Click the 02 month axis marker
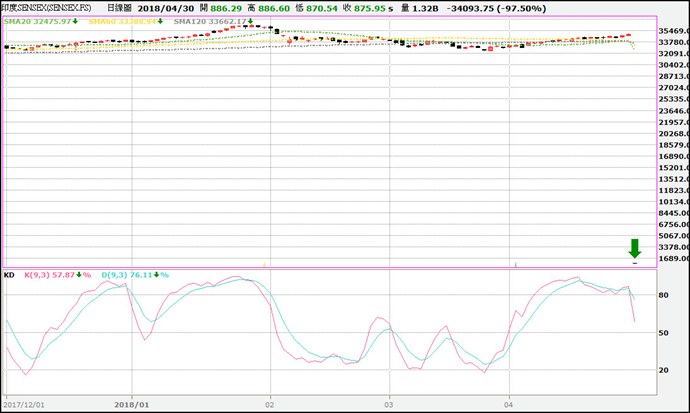This screenshot has height=413, width=690. tap(269, 405)
